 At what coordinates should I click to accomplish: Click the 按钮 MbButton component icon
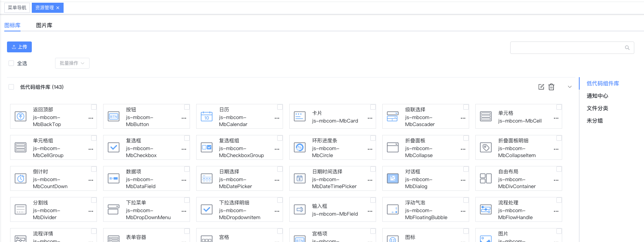[114, 116]
